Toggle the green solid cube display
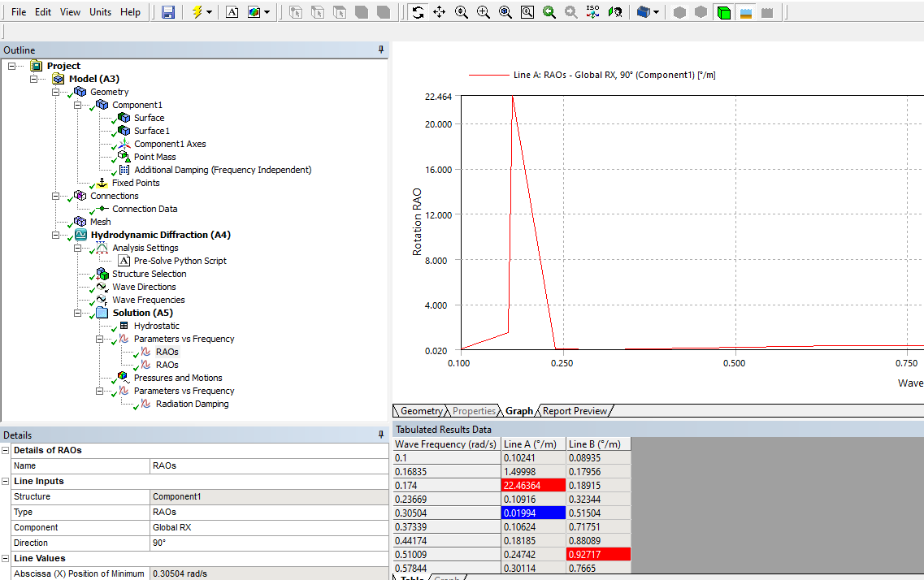 tap(723, 12)
